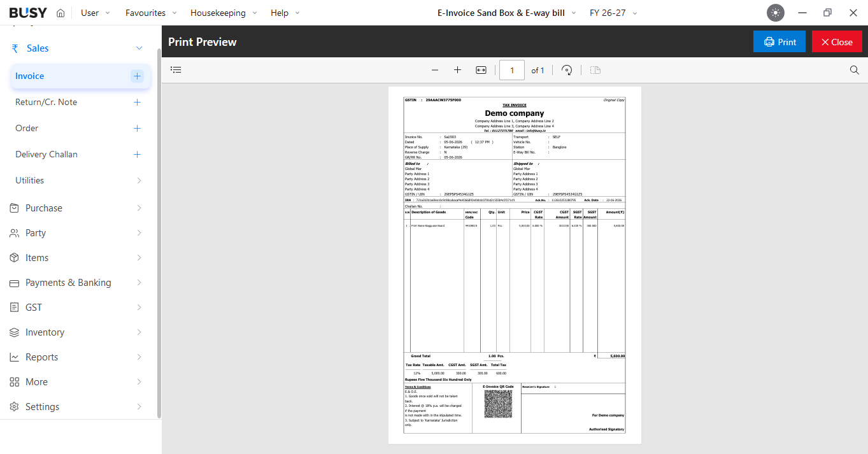Click the sidebar vertical scrollbar

(159, 233)
